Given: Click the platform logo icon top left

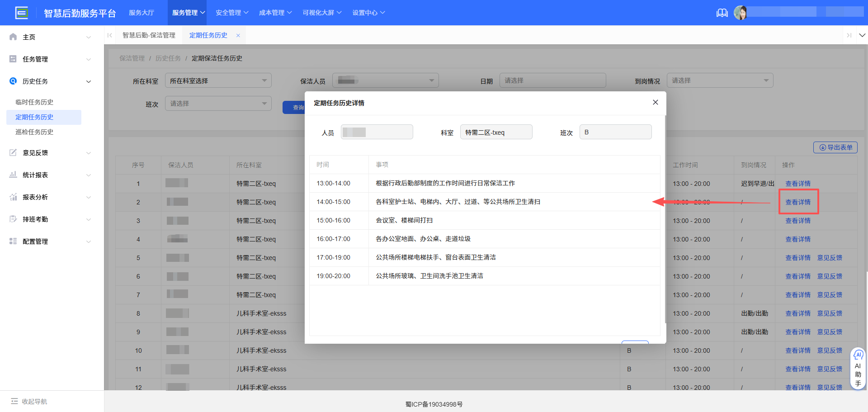Looking at the screenshot, I should pos(22,12).
